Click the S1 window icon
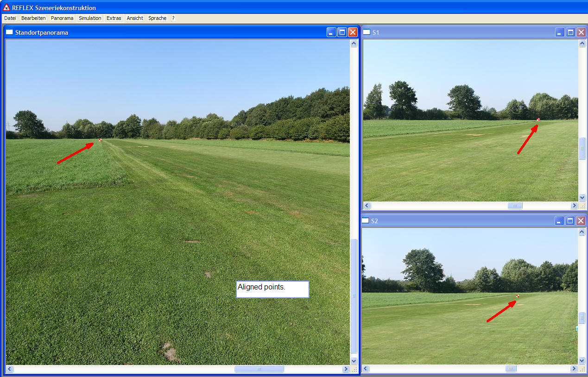This screenshot has width=588, height=377. [367, 32]
